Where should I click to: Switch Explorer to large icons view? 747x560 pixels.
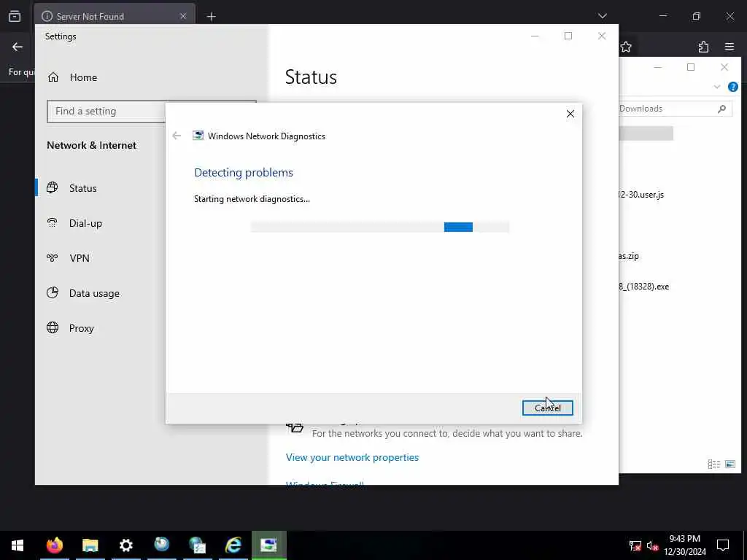pos(729,464)
